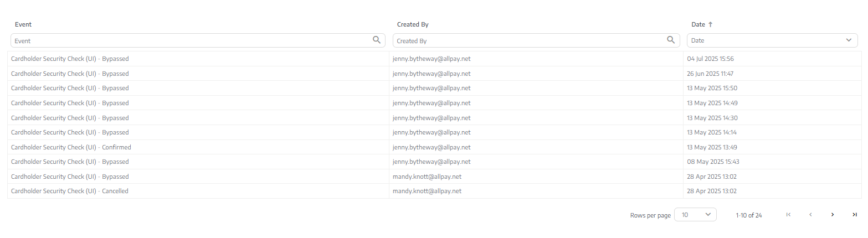Go to the next page of results
This screenshot has height=238, width=868.
(833, 215)
